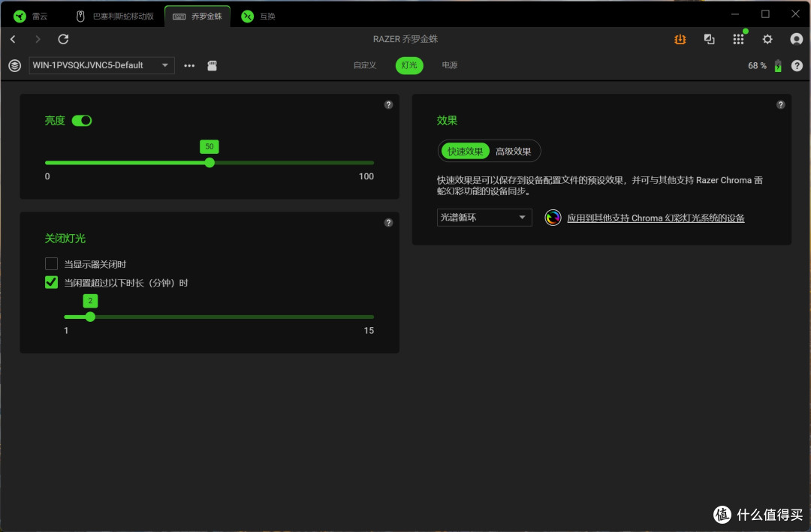Viewport: 811px width, 532px height.
Task: Open help via top-right question mark
Action: pos(797,66)
